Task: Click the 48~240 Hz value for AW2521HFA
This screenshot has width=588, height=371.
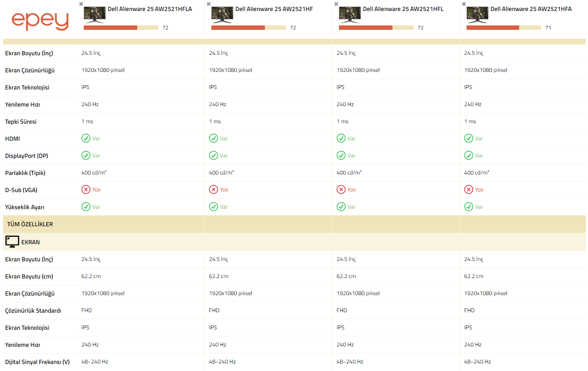Action: [478, 362]
